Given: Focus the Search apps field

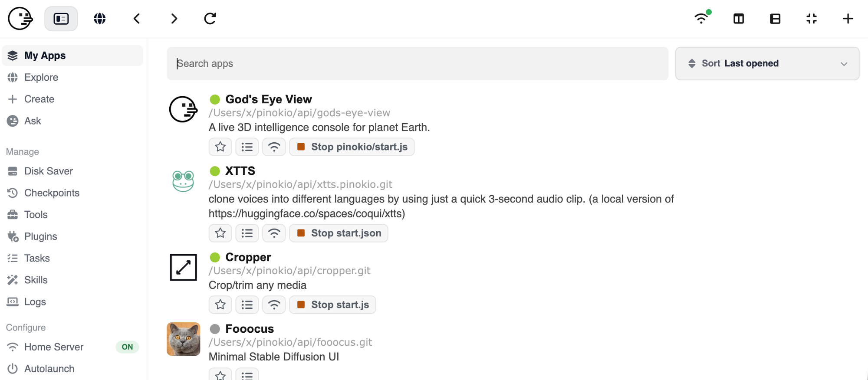Looking at the screenshot, I should tap(418, 63).
